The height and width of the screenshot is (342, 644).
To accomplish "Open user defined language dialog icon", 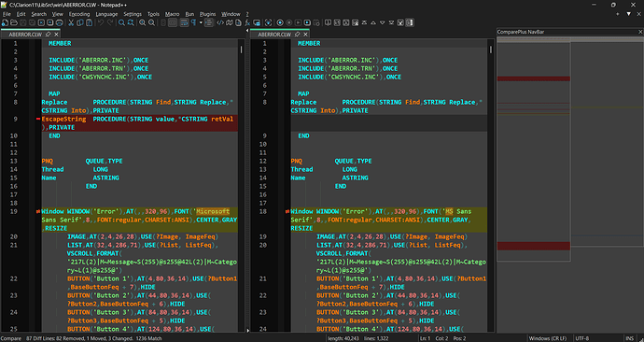I will point(220,22).
